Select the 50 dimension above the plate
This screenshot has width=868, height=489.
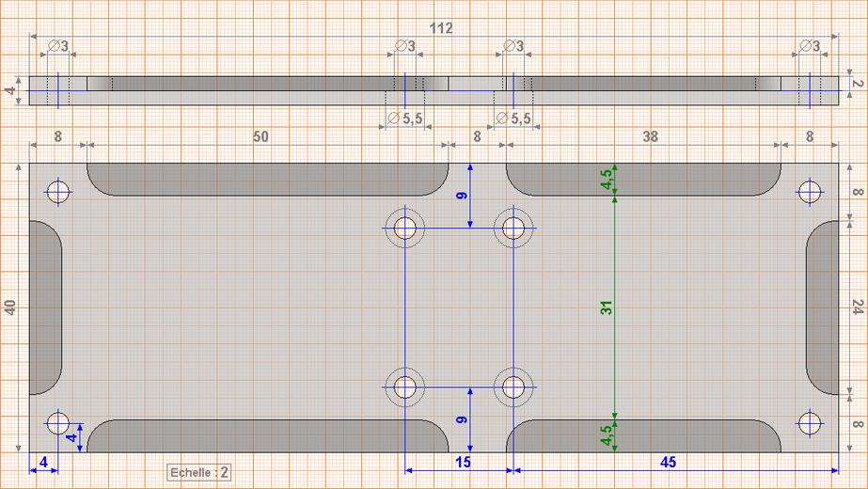click(260, 136)
